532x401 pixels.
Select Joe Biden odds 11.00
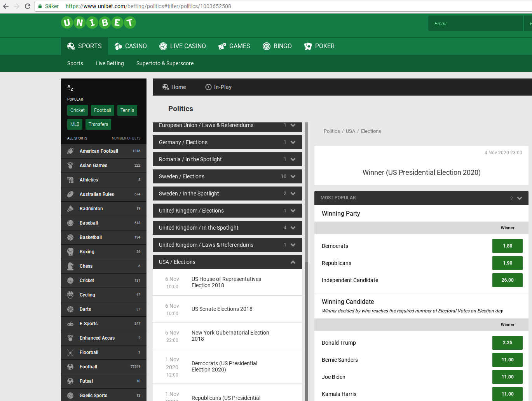(507, 377)
